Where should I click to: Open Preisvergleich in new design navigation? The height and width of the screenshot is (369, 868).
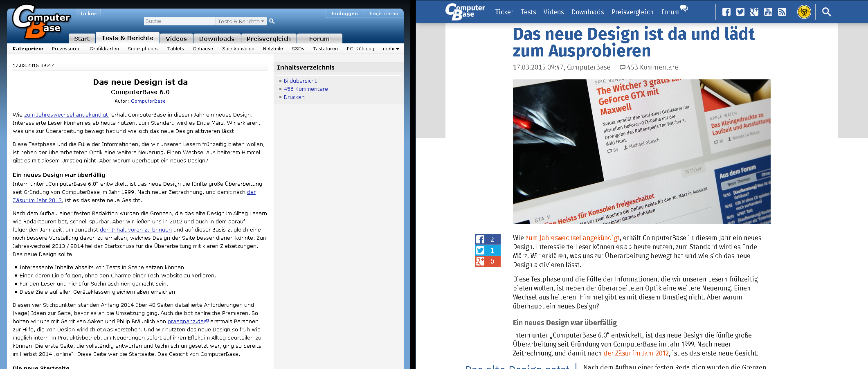point(632,12)
